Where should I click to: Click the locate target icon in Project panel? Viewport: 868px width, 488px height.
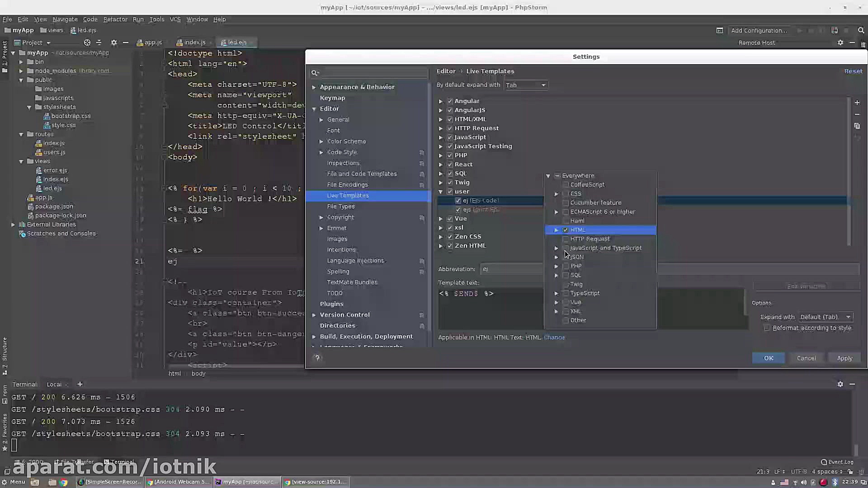[87, 42]
